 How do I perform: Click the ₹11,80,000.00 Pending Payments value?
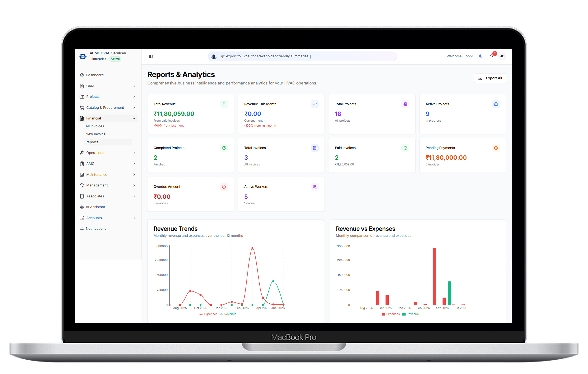tap(446, 158)
